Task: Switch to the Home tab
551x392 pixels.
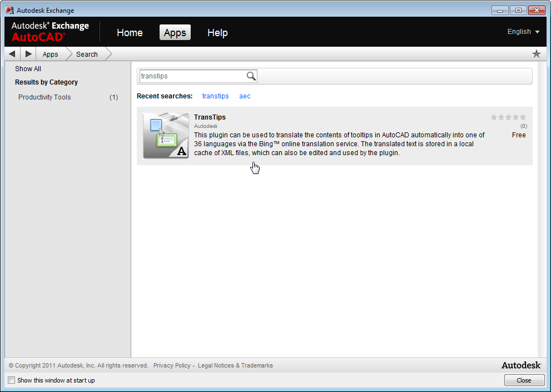Action: [x=130, y=33]
